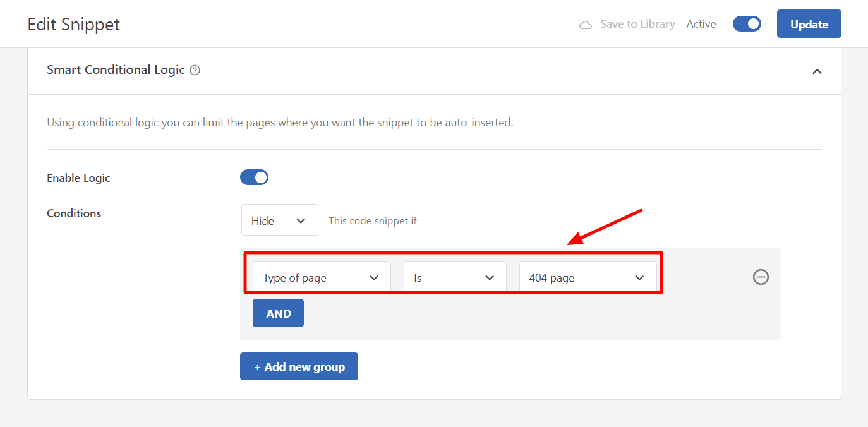This screenshot has height=427, width=868.
Task: Collapse the Smart Conditional Logic panel chevron
Action: tap(817, 71)
